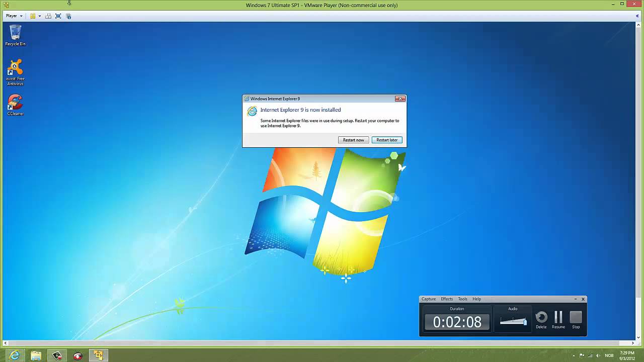Click the yellow suspend/pause VM icon
Image resolution: width=644 pixels, height=362 pixels.
click(33, 16)
